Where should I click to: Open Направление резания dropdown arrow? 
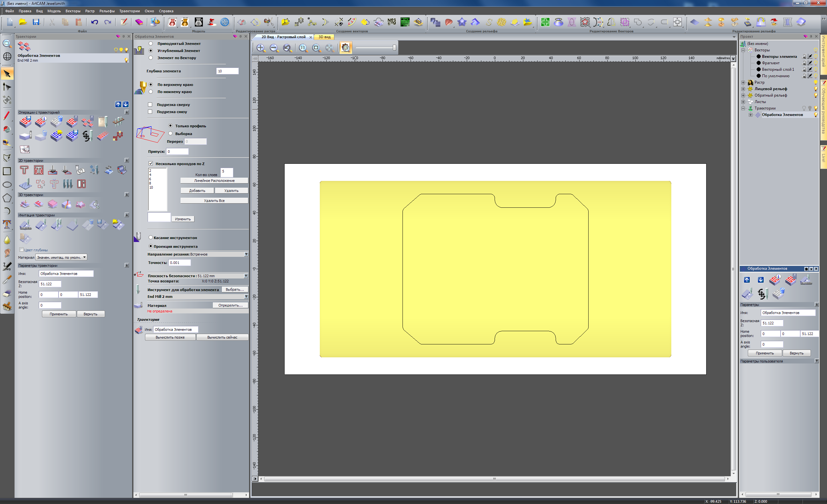point(246,254)
